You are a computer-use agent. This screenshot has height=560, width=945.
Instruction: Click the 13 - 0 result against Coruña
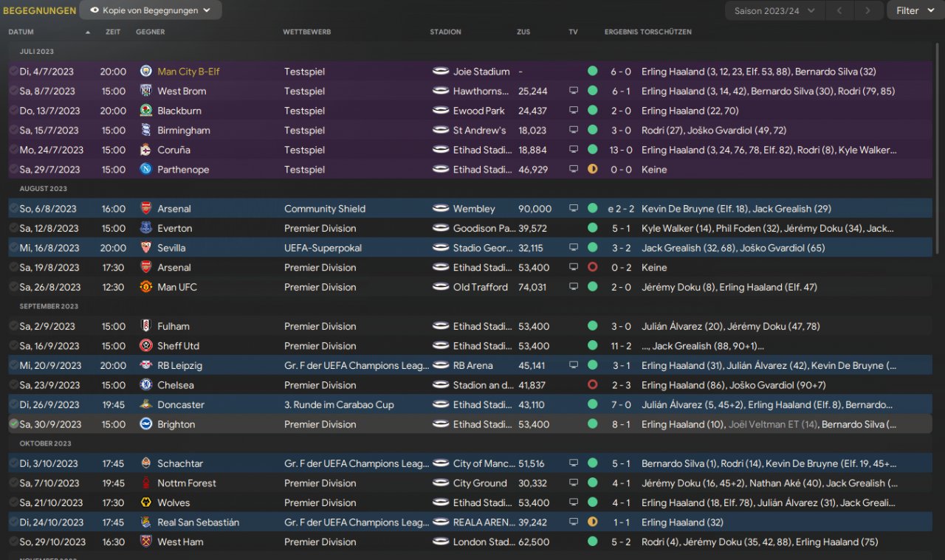point(620,150)
